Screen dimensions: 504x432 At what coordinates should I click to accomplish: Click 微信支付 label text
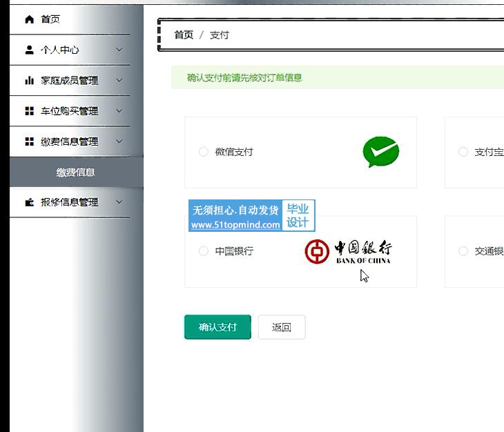point(234,152)
